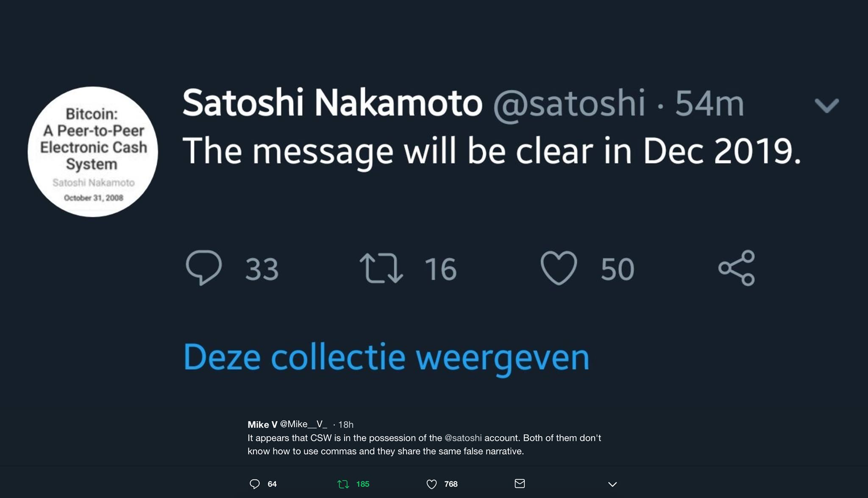The width and height of the screenshot is (868, 498).
Task: Click the @satoshi handle beside Satoshi Nakamoto
Action: pos(569,104)
